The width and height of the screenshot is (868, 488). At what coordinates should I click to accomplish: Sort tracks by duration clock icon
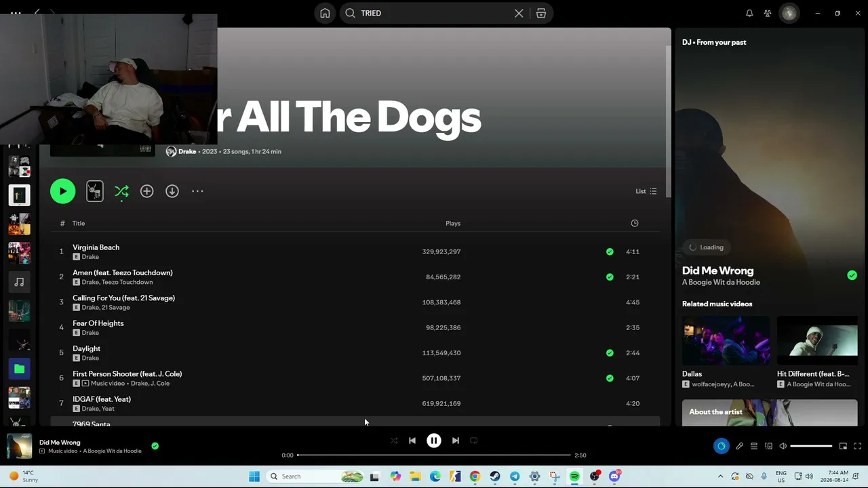click(x=635, y=223)
